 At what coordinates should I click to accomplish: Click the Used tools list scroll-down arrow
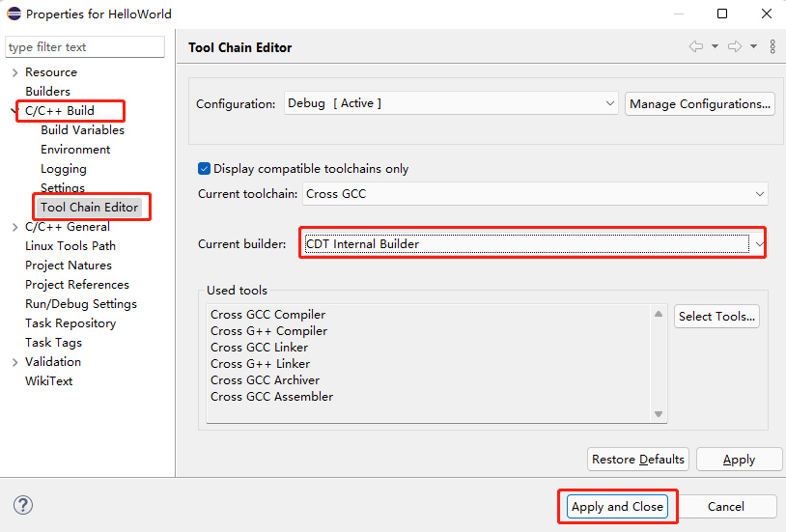coord(660,413)
